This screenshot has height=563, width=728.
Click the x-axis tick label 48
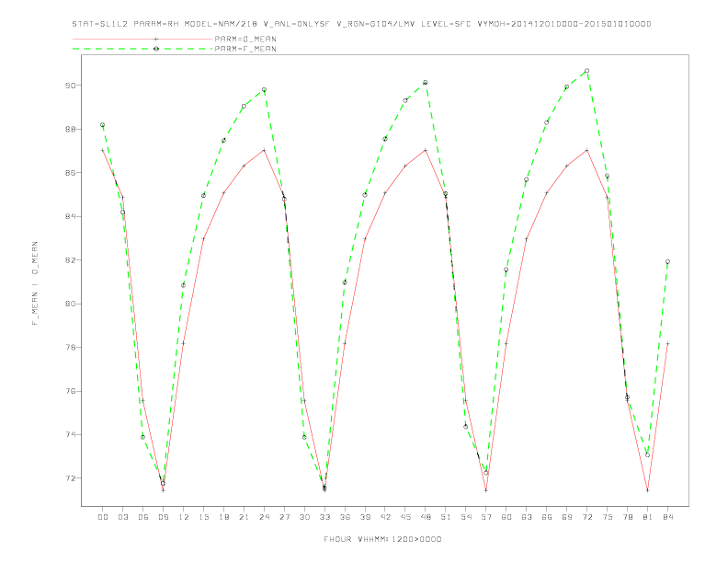pyautogui.click(x=426, y=517)
